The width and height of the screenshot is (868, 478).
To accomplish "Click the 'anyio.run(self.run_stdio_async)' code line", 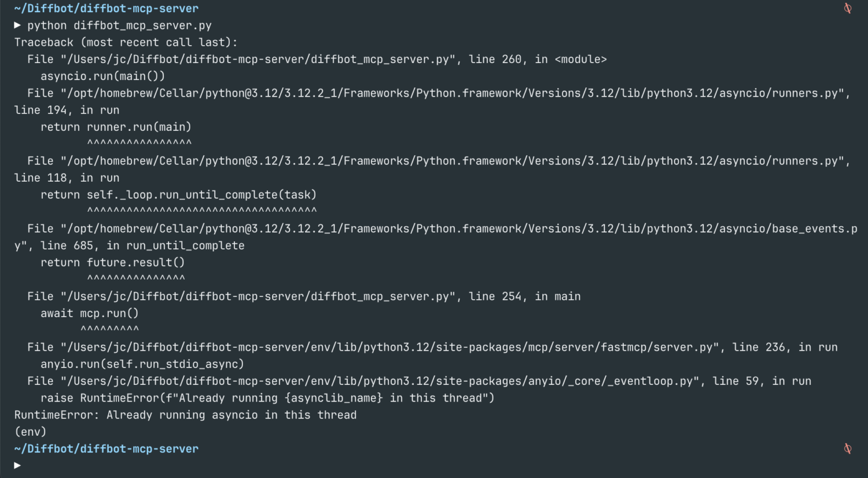I will click(x=142, y=364).
